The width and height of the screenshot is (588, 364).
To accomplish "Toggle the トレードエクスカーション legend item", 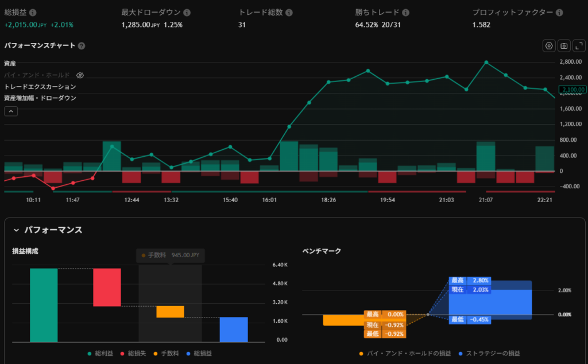I will click(x=40, y=87).
